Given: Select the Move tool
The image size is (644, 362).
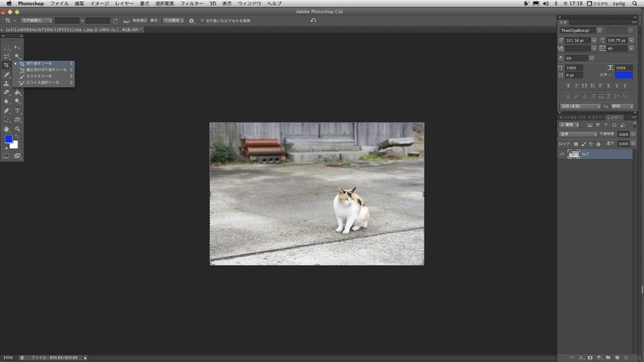Looking at the screenshot, I should [18, 47].
